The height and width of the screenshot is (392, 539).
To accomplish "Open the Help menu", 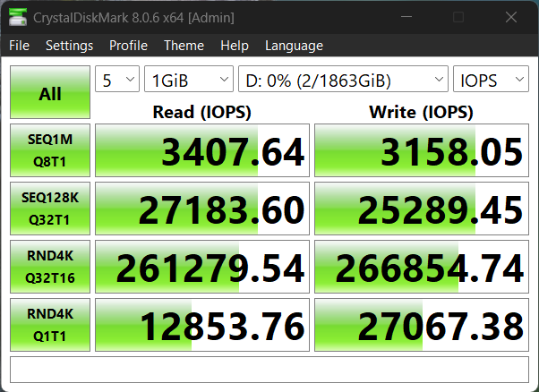I will tap(234, 46).
